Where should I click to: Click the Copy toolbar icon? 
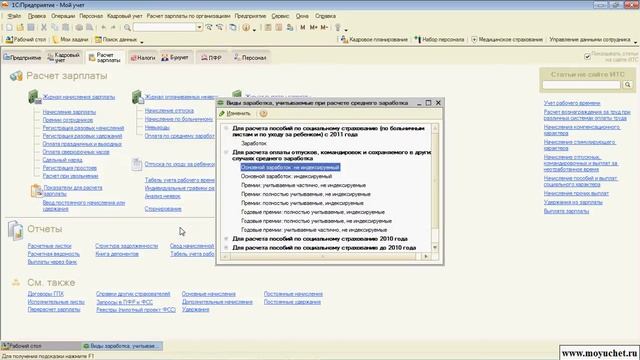click(x=54, y=27)
